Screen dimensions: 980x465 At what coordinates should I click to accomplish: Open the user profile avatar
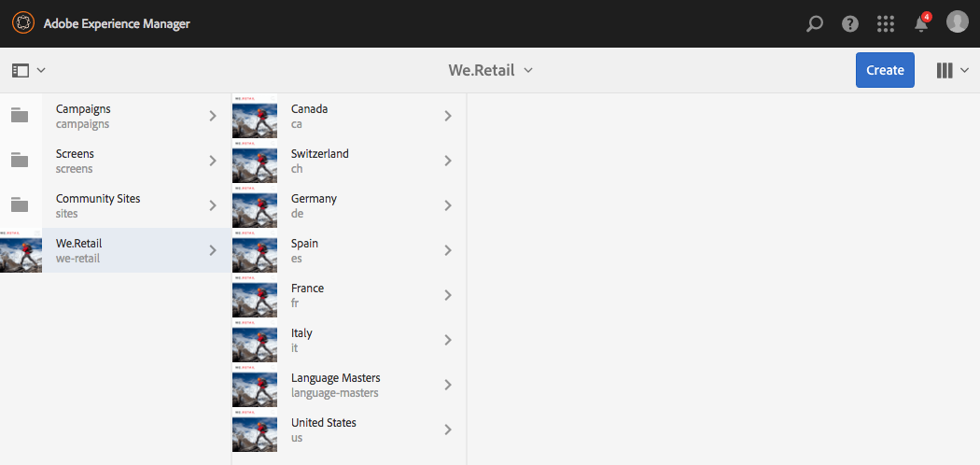point(958,21)
